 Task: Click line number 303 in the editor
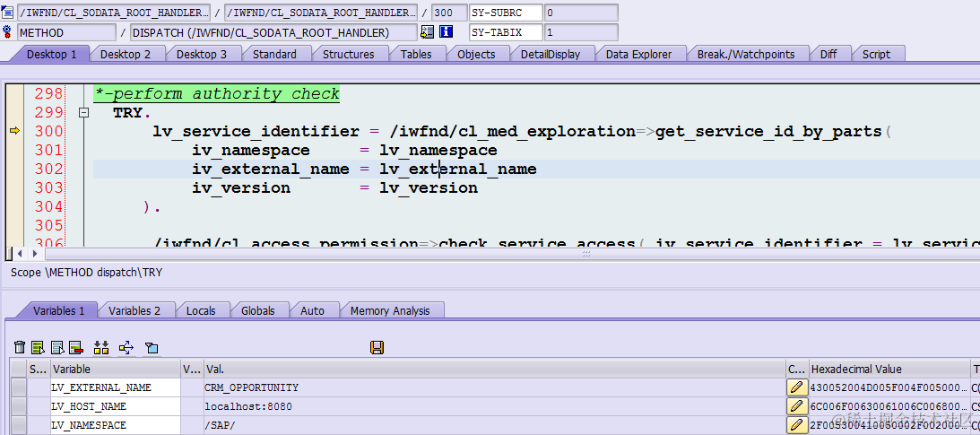(48, 187)
